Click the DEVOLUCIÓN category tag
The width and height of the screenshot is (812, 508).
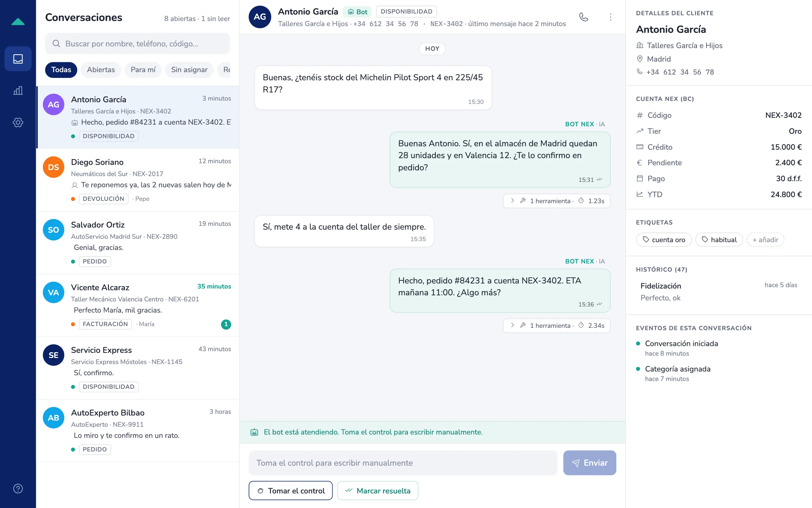click(104, 199)
